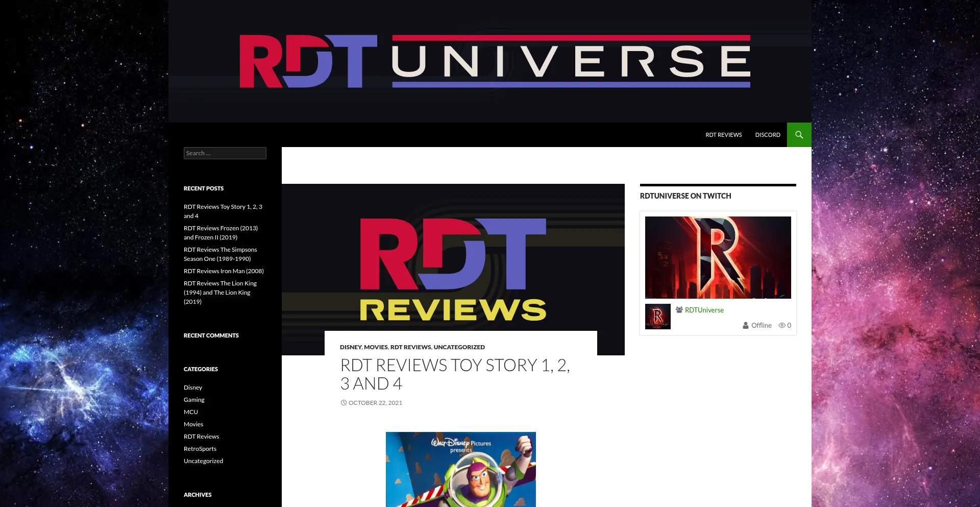
Task: Click the Recent Posts heading
Action: pos(204,188)
